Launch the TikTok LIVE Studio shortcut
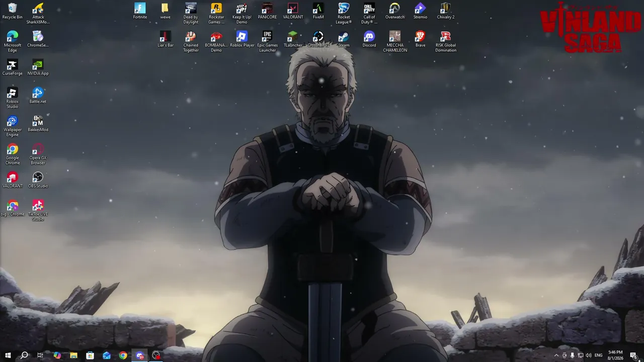The width and height of the screenshot is (644, 362). tap(38, 211)
